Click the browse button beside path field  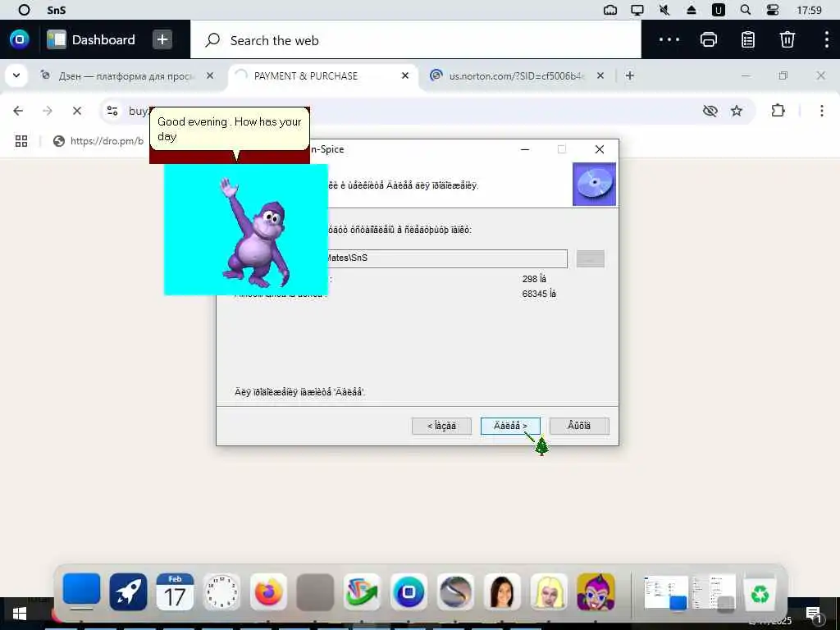coord(591,258)
